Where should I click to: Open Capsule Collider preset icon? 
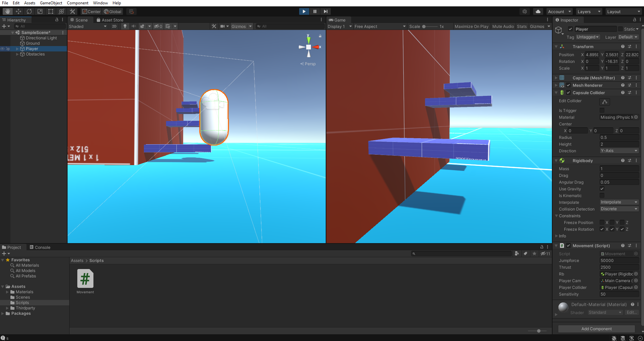630,92
